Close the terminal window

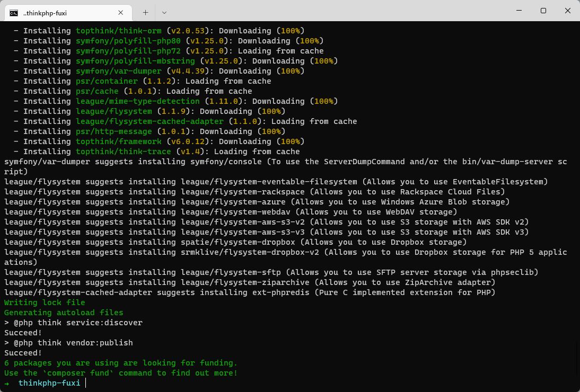click(x=567, y=11)
